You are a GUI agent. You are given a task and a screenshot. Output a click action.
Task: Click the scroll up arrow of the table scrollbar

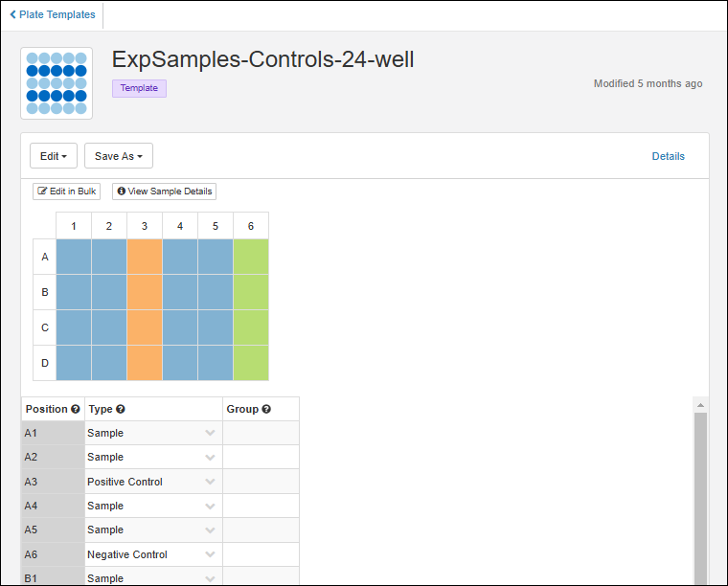pyautogui.click(x=700, y=405)
